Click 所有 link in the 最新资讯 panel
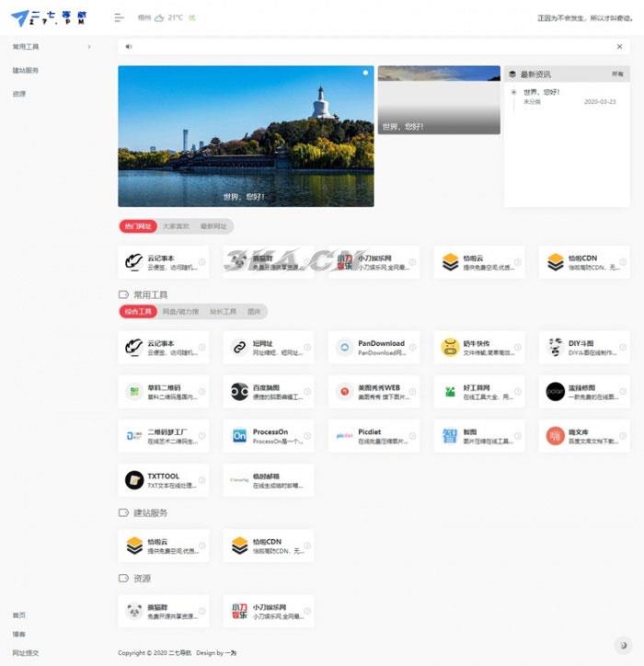This screenshot has height=666, width=644. click(x=617, y=74)
